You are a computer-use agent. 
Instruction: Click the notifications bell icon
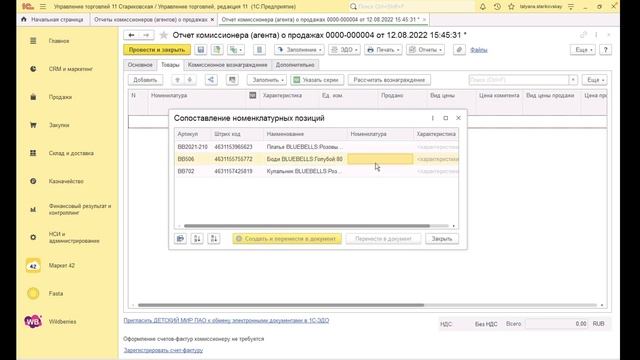tap(483, 7)
